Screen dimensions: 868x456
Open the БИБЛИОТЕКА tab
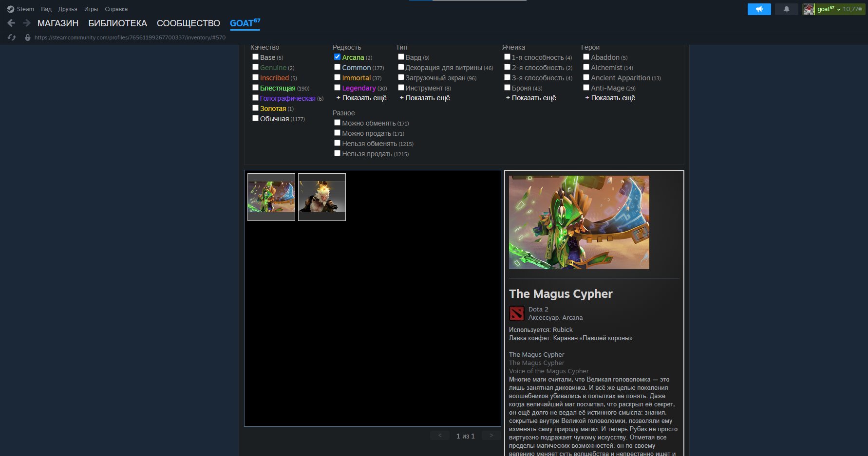point(117,23)
